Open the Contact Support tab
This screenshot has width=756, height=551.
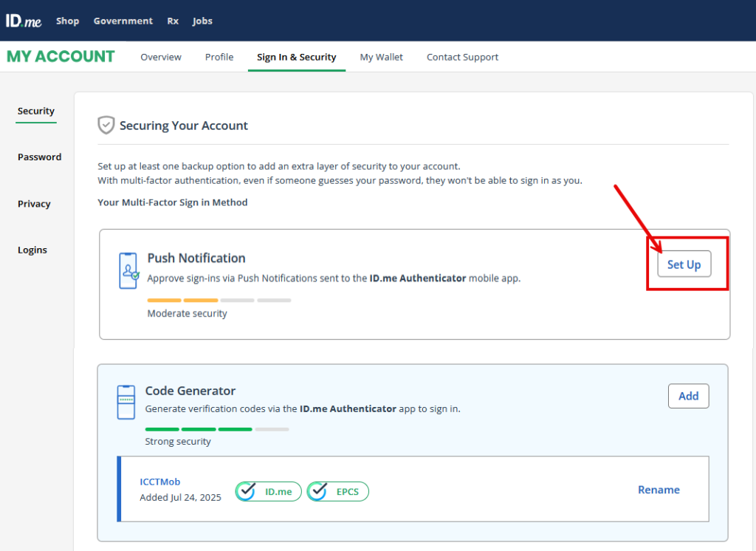[462, 57]
